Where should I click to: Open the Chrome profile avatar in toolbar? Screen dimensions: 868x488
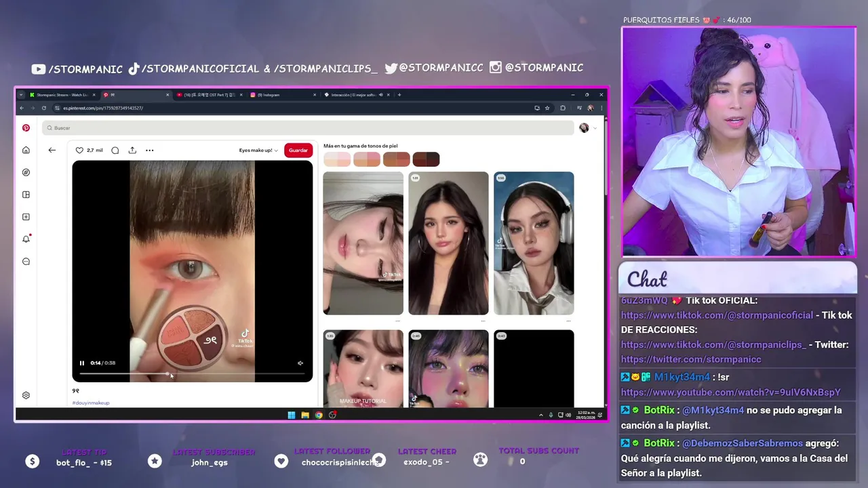pyautogui.click(x=591, y=108)
